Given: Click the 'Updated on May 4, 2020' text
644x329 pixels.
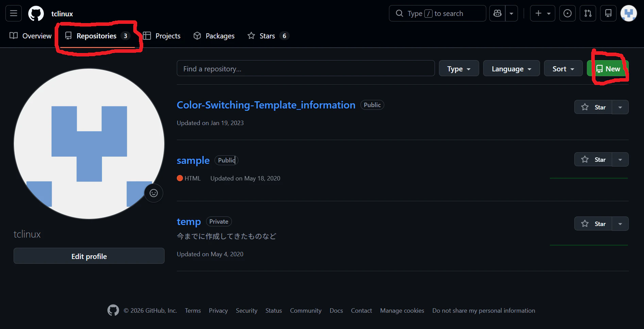Looking at the screenshot, I should click(210, 254).
